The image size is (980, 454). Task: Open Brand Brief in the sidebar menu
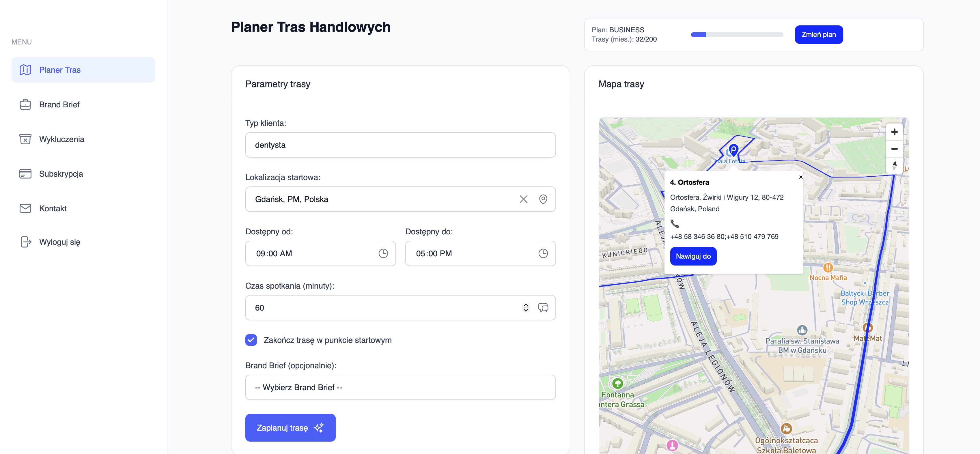click(x=59, y=104)
